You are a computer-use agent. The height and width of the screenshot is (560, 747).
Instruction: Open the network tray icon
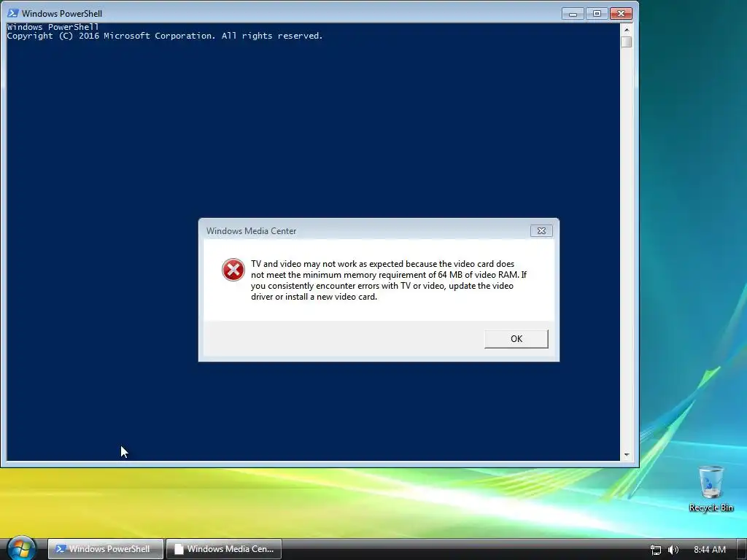click(656, 550)
